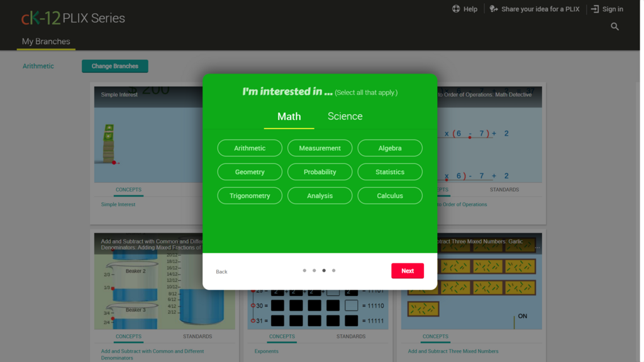Select the Probability interest chip
The height and width of the screenshot is (362, 644).
(x=319, y=172)
